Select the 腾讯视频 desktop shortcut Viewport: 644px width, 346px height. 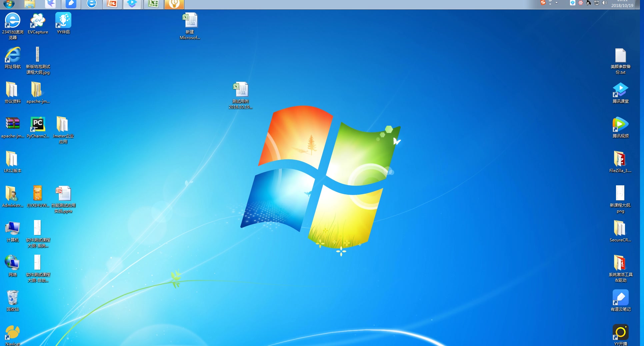click(x=620, y=127)
